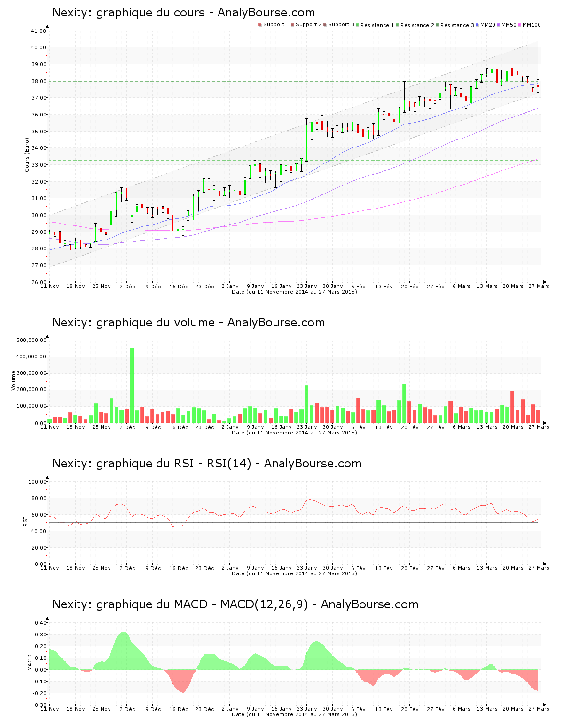
Task: Click the MM100 pink legend swatch
Action: click(x=520, y=24)
